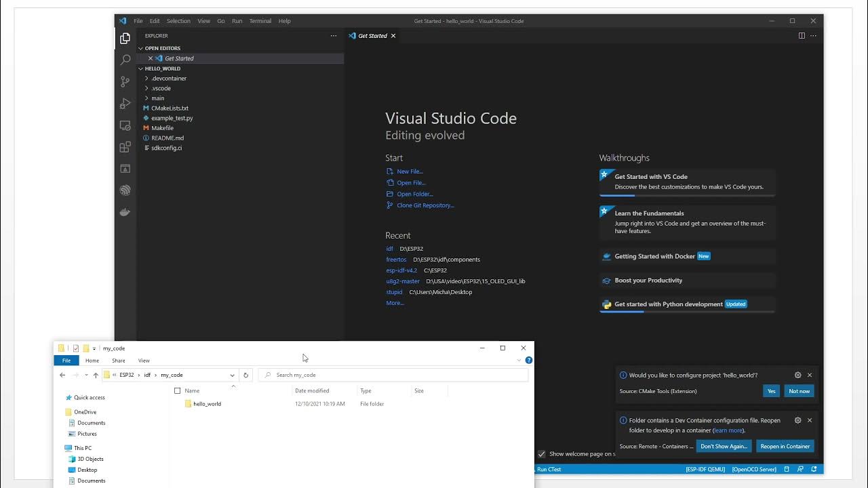Click the split editor right icon
This screenshot has height=488, width=868.
click(x=802, y=36)
